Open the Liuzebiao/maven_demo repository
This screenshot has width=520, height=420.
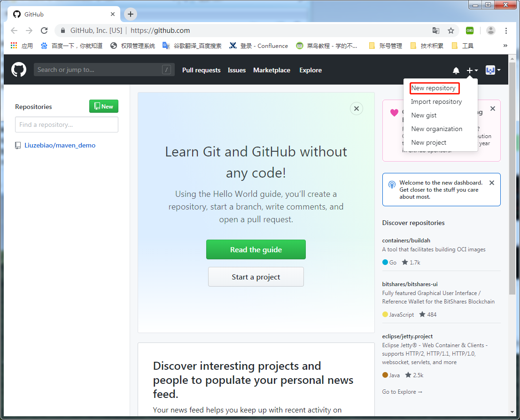60,145
